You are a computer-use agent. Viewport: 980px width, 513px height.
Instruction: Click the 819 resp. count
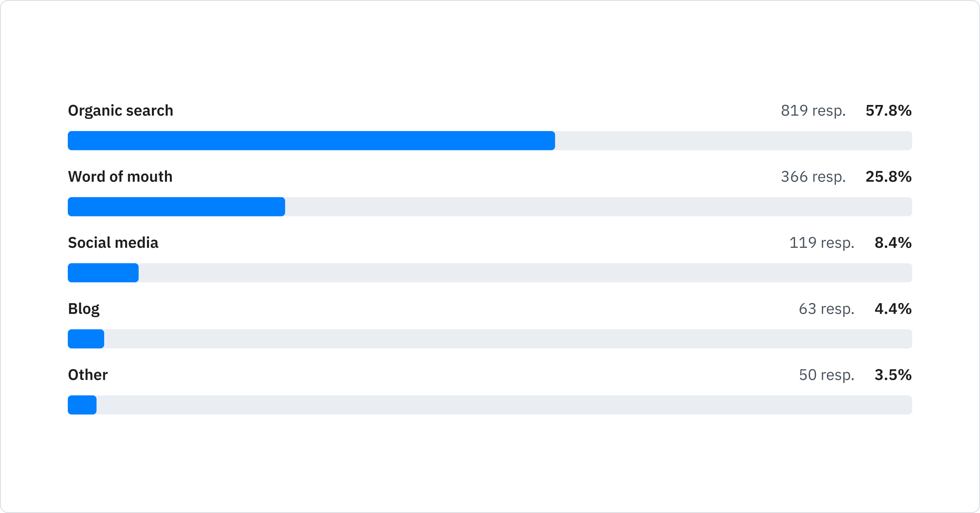[x=813, y=111]
